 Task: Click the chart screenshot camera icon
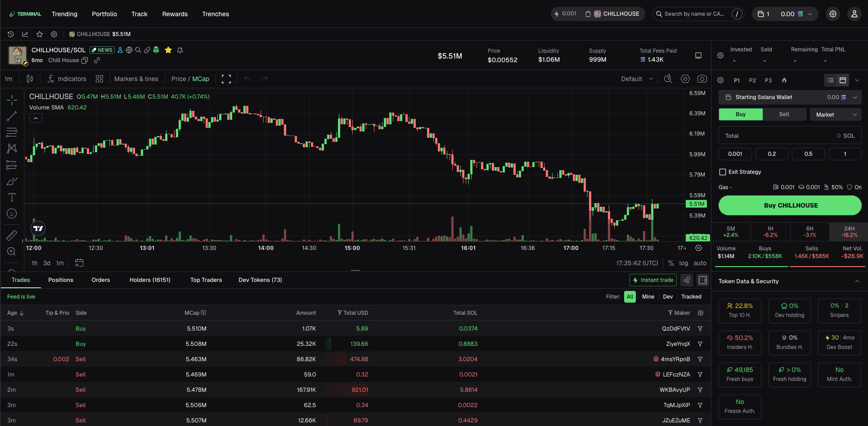pyautogui.click(x=702, y=79)
